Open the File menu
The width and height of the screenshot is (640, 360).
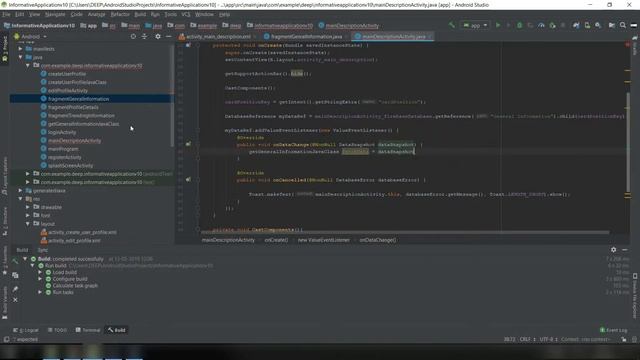point(6,14)
